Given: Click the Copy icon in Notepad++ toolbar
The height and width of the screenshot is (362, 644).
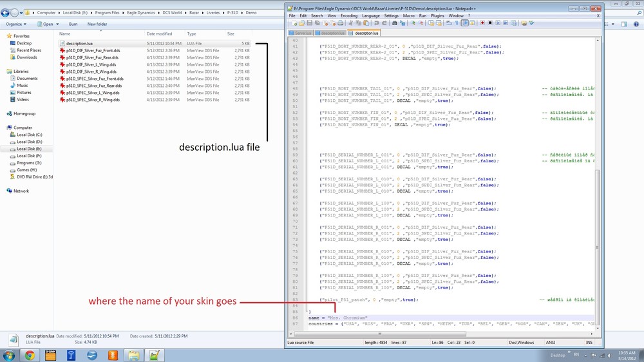Looking at the screenshot, I should coord(358,23).
